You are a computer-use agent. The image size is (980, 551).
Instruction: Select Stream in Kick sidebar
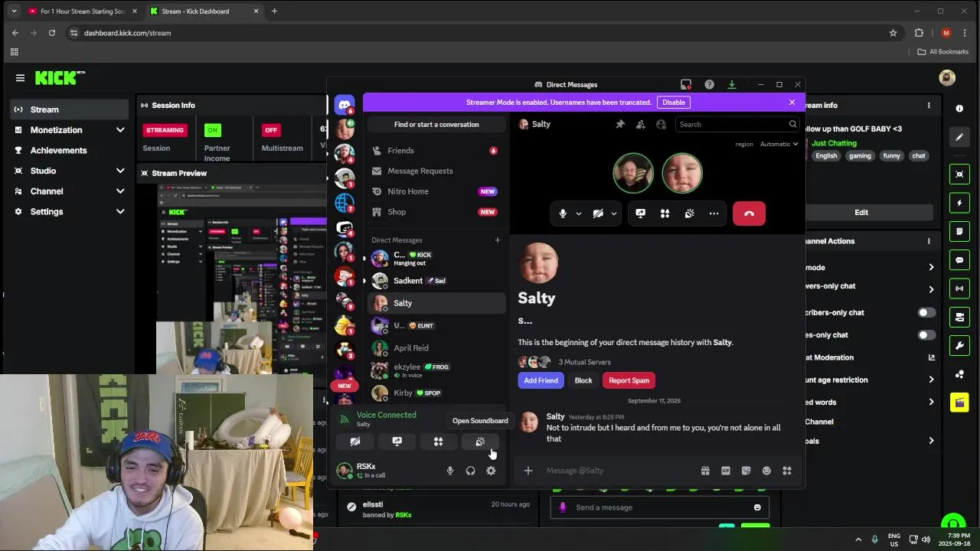[x=69, y=109]
